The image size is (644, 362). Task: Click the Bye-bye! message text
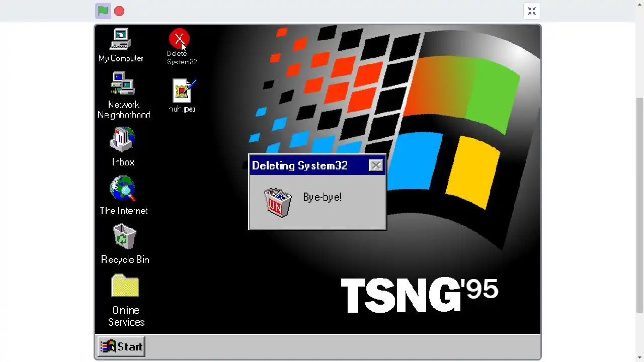(x=323, y=197)
